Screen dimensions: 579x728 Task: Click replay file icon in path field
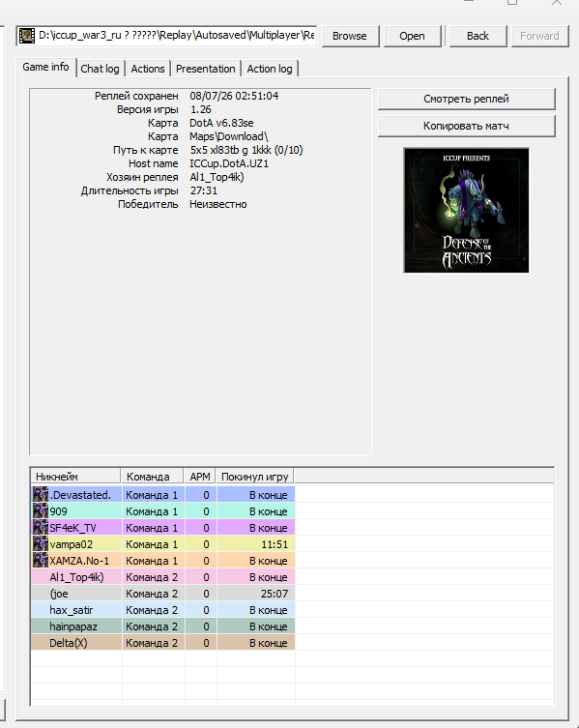pyautogui.click(x=27, y=36)
